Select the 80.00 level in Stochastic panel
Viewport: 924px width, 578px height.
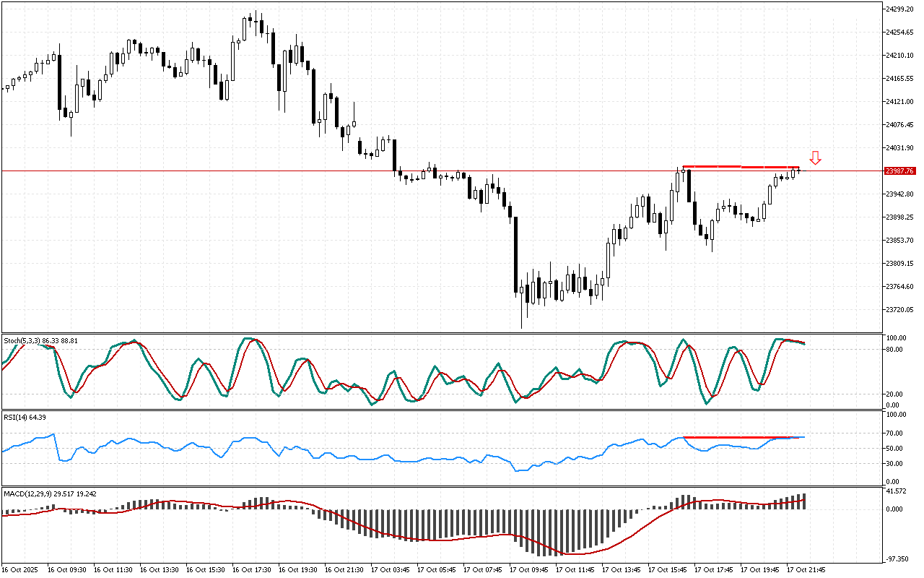pyautogui.click(x=895, y=350)
